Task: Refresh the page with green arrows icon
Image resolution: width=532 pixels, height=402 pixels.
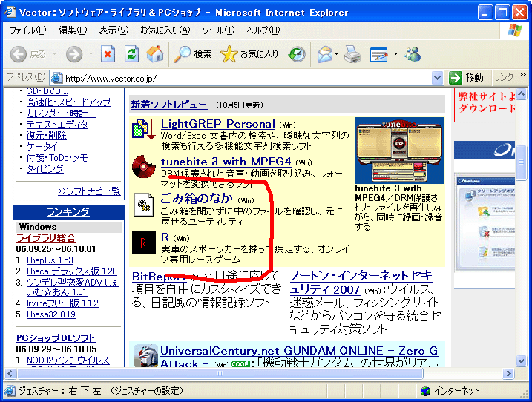Action: (131, 54)
